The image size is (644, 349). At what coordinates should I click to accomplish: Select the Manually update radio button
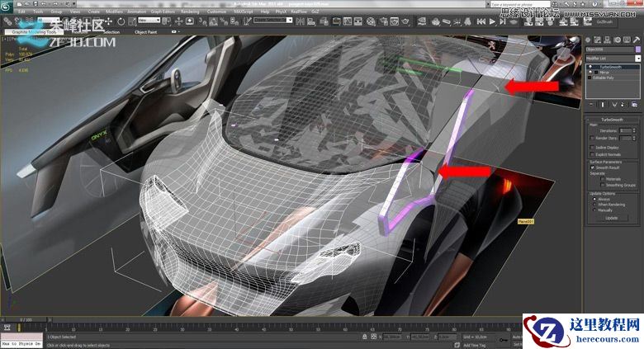[x=594, y=210]
